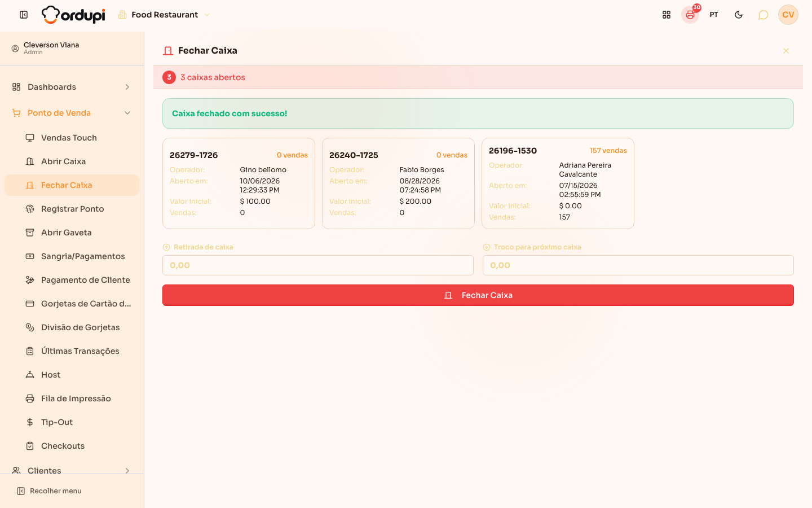Click the Tip-Out dollar icon

(30, 422)
